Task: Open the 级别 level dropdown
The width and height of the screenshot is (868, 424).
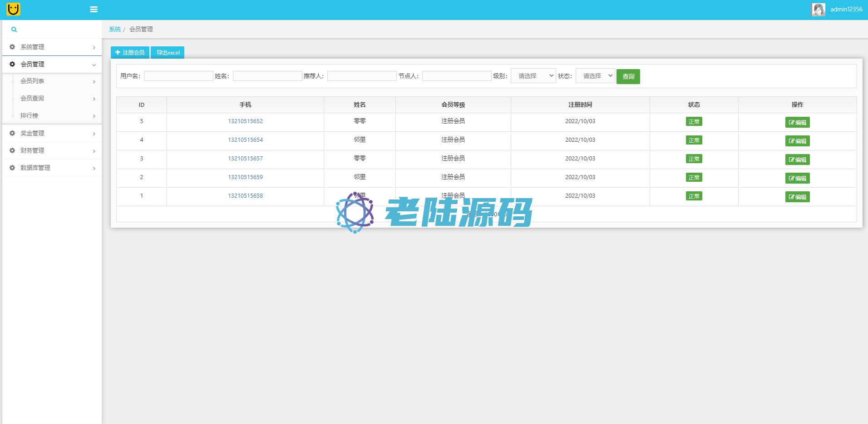Action: coord(533,76)
